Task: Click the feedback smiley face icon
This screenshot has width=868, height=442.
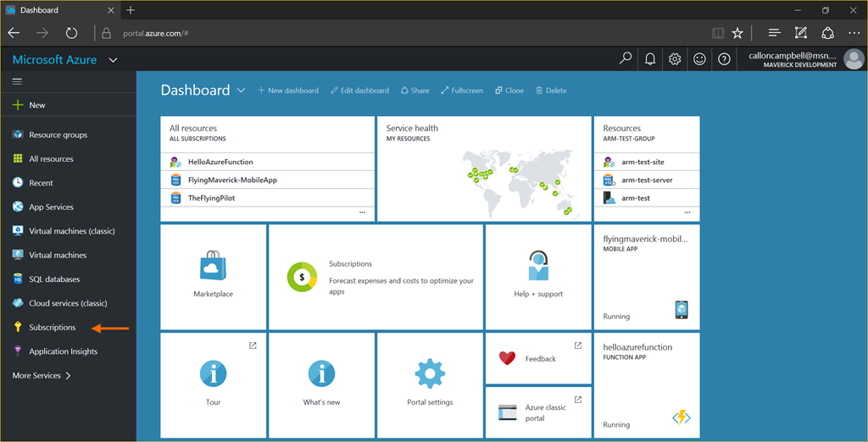Action: [x=699, y=59]
